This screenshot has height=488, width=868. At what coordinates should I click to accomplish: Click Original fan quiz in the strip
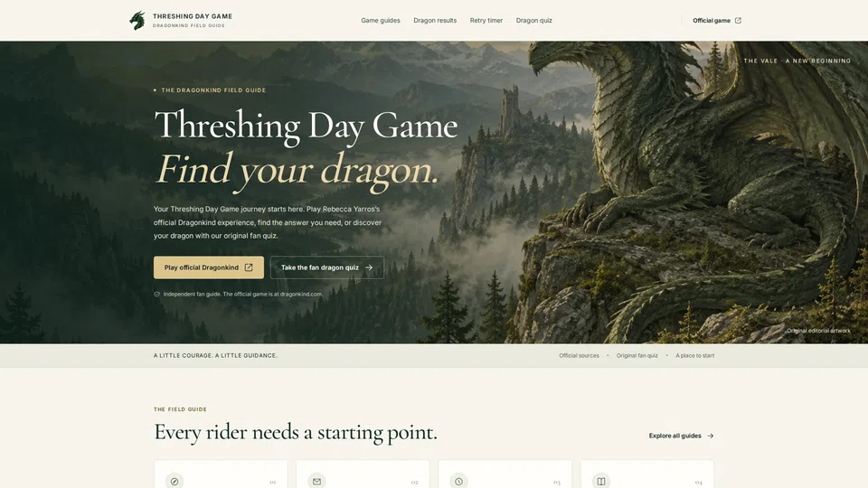click(x=637, y=356)
